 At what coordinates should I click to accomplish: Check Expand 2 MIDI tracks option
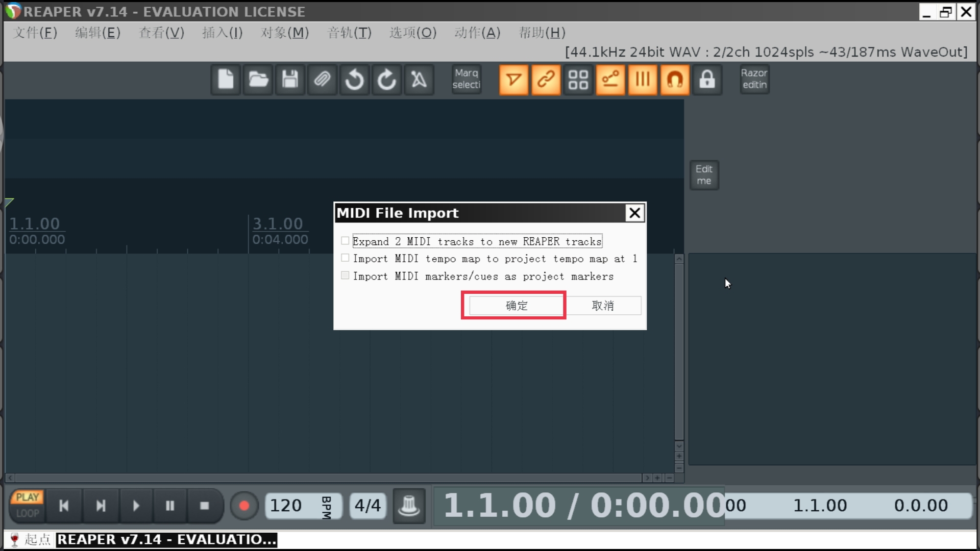346,241
